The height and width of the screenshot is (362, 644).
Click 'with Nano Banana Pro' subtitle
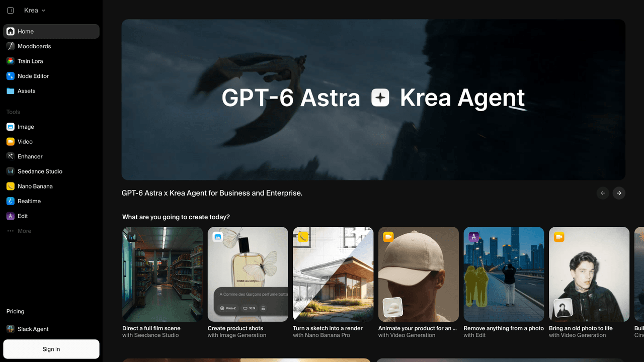coord(321,335)
